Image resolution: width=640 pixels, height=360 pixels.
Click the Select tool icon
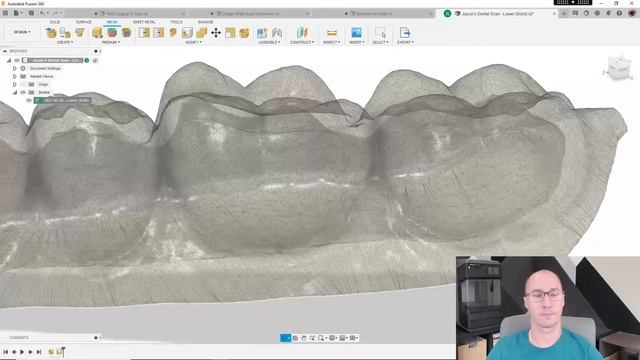(380, 33)
